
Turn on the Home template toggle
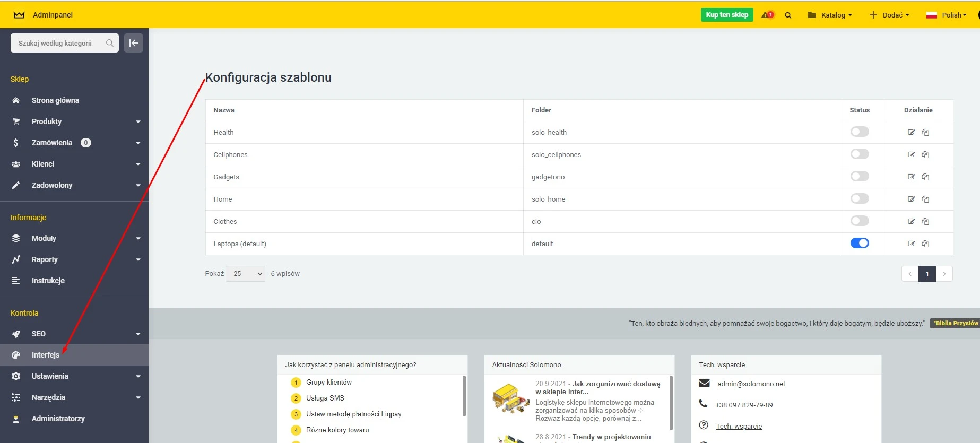point(860,198)
